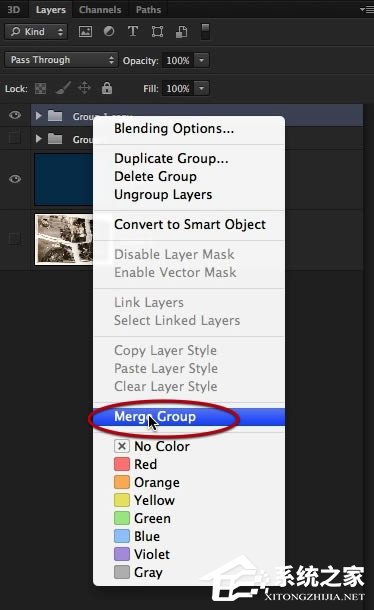Filter for smart objects icon
The image size is (374, 610).
[181, 32]
